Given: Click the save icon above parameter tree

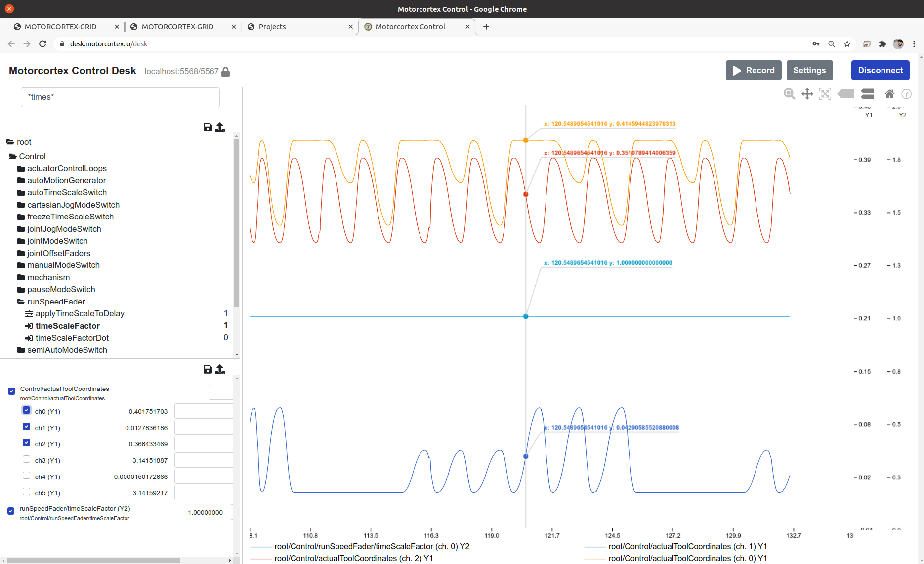Looking at the screenshot, I should click(x=208, y=127).
